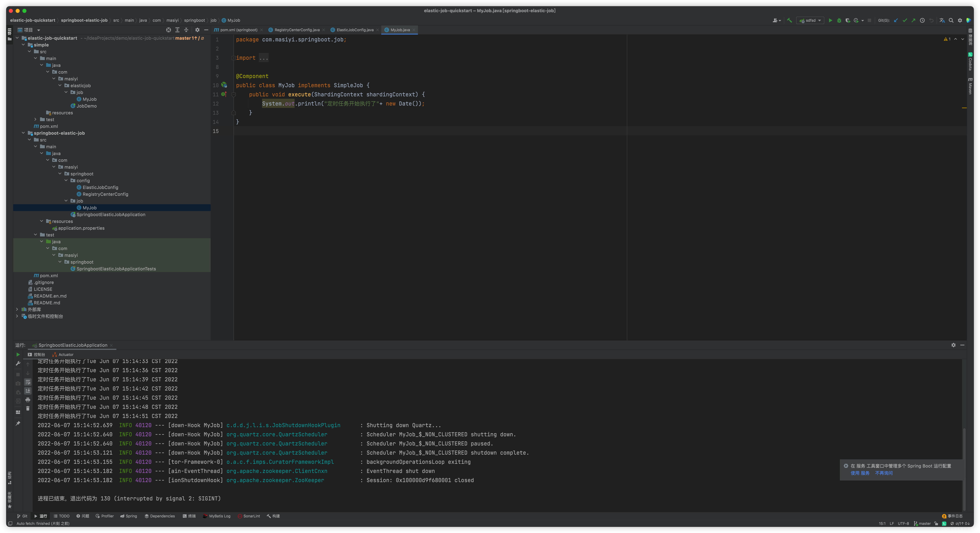Click the Build project hammer icon
Screen dimensions: 980x533
[x=789, y=21]
